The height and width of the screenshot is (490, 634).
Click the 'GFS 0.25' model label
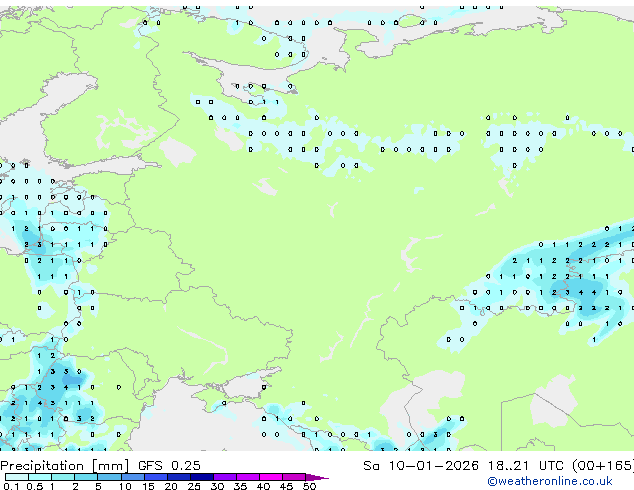[169, 466]
